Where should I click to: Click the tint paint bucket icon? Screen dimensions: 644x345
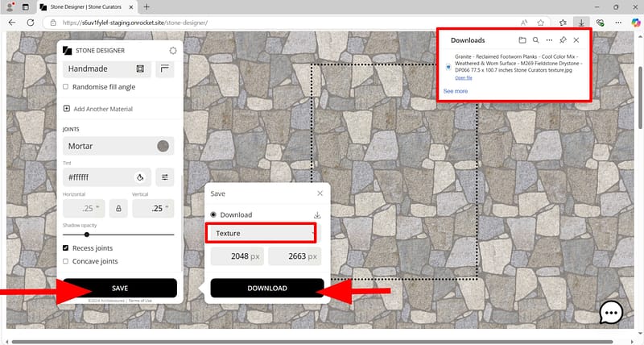click(140, 177)
